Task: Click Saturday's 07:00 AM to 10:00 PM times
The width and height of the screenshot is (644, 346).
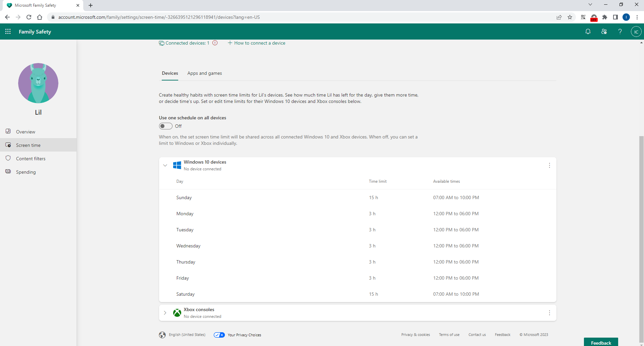Action: [456, 294]
